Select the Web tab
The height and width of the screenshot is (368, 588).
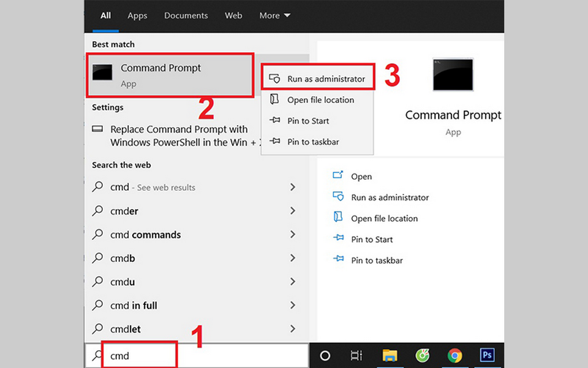point(233,16)
